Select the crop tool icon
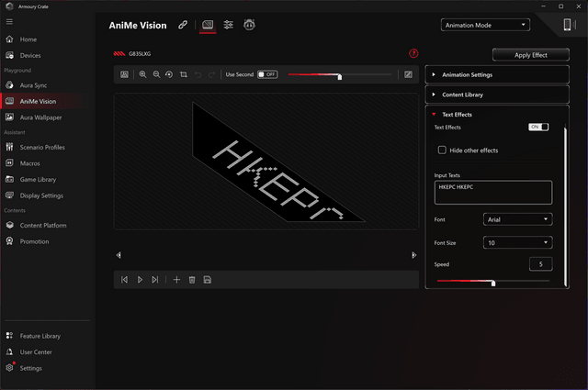 coord(184,74)
